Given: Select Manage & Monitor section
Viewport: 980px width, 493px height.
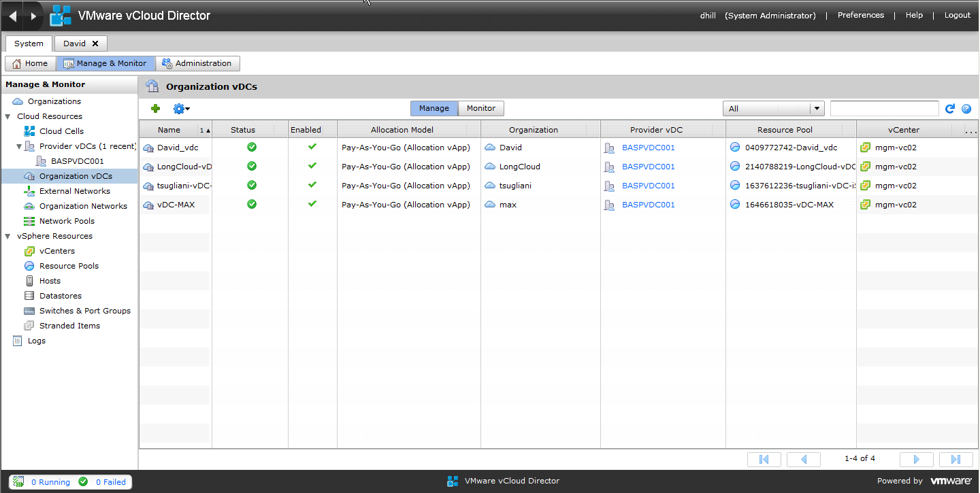Looking at the screenshot, I should (105, 63).
